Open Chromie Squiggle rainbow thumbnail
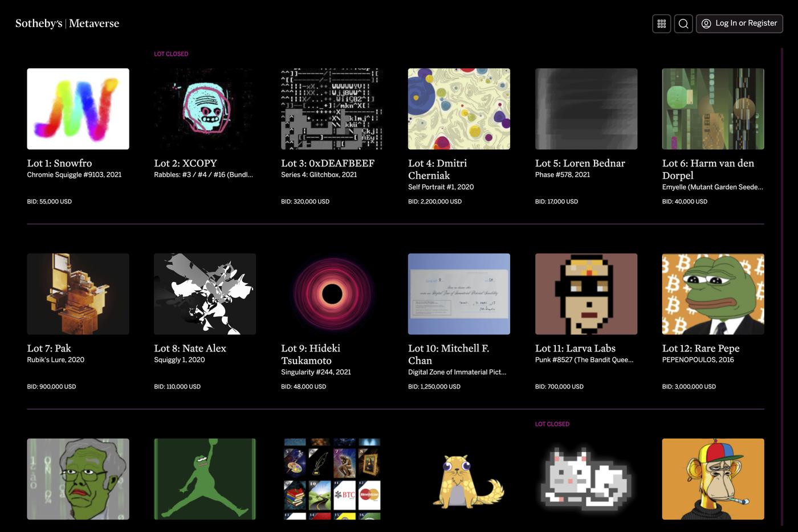Image resolution: width=798 pixels, height=532 pixels. tap(78, 109)
